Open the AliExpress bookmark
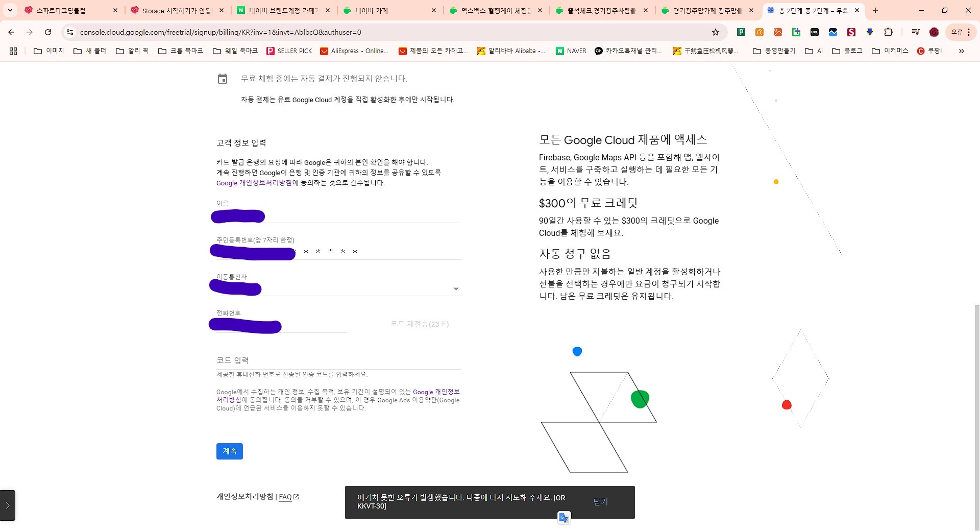 click(x=354, y=51)
